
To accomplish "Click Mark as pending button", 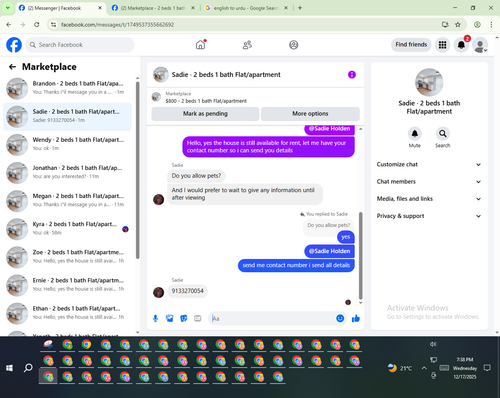I will click(x=205, y=114).
